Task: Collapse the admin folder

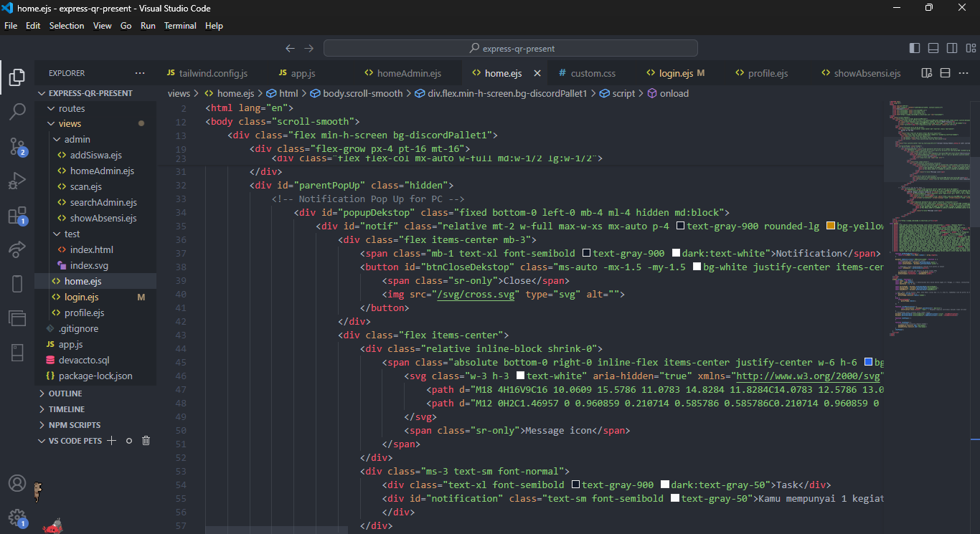Action: [x=77, y=139]
